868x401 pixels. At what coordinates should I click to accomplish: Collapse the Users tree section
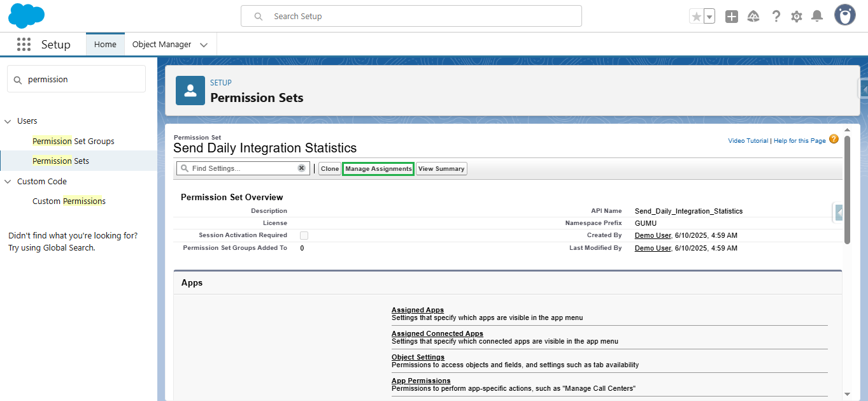pyautogui.click(x=8, y=121)
